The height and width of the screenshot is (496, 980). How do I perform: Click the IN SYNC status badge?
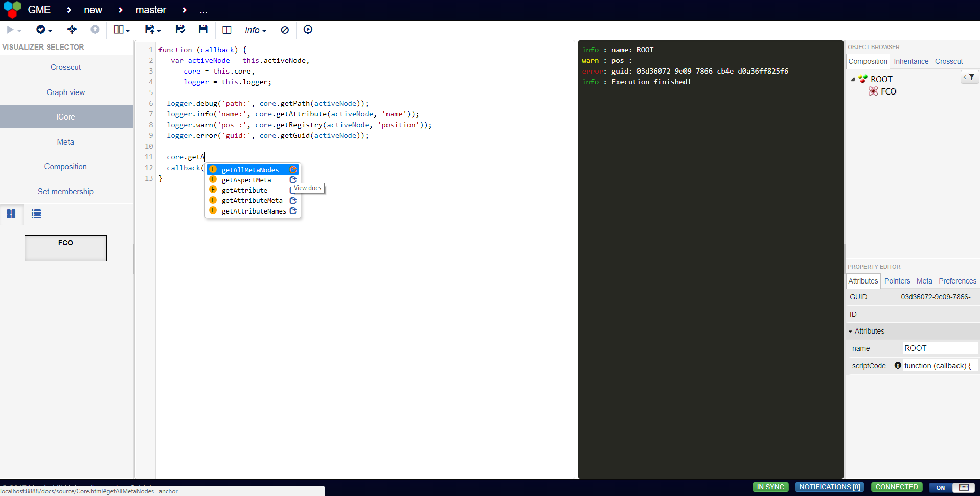tap(770, 487)
